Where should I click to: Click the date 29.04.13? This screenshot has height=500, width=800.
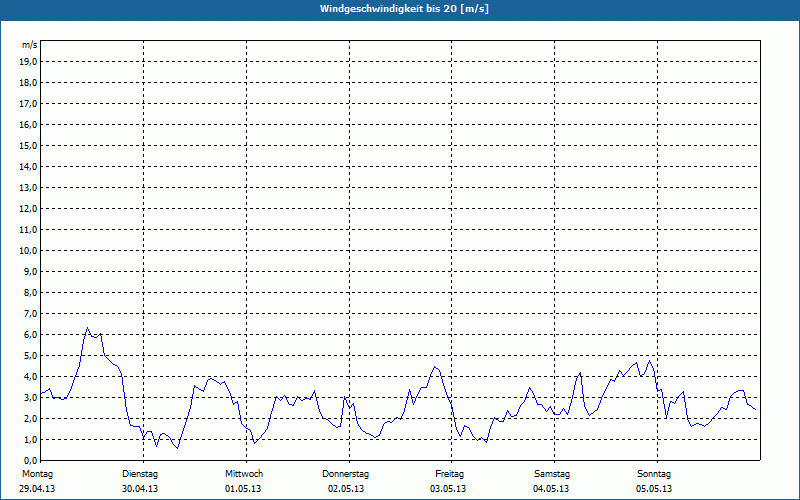[37, 489]
